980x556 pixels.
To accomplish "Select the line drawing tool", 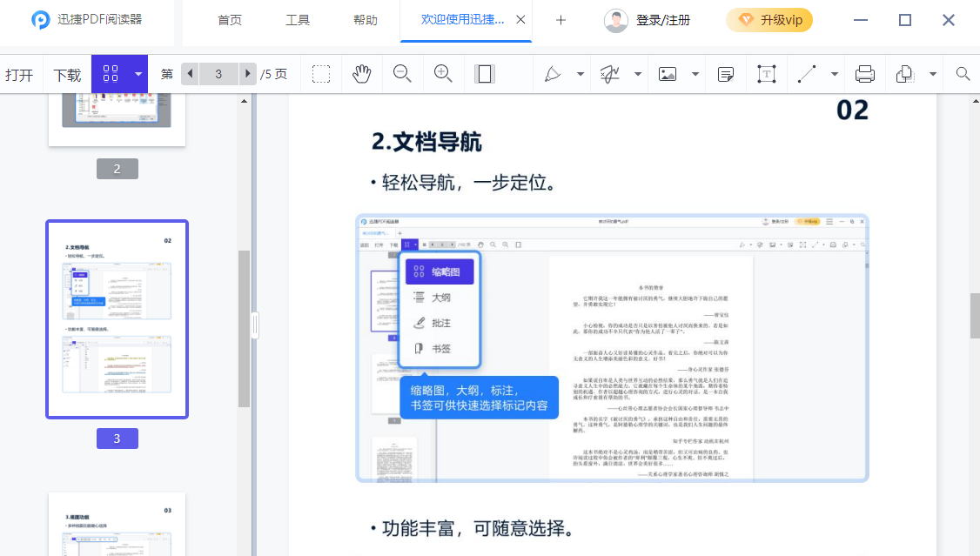I will coord(807,74).
